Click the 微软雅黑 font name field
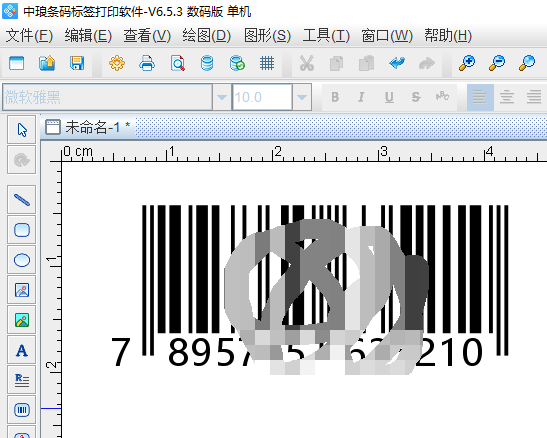This screenshot has width=547, height=438. pyautogui.click(x=107, y=97)
